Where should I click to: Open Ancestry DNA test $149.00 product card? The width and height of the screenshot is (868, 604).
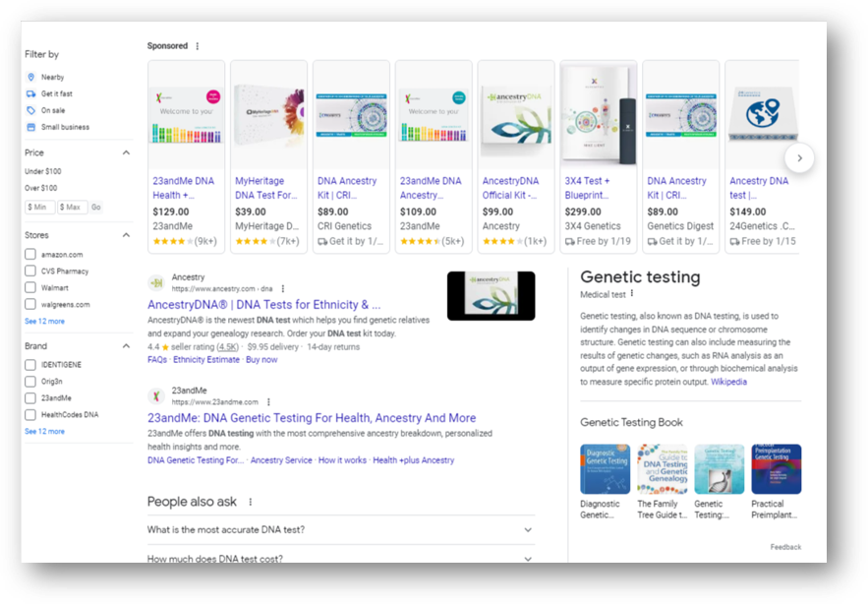click(x=762, y=156)
